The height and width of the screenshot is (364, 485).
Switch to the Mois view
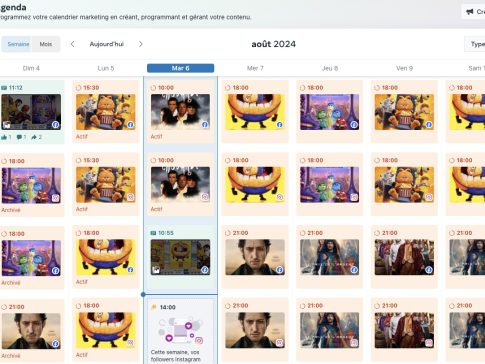coord(46,44)
